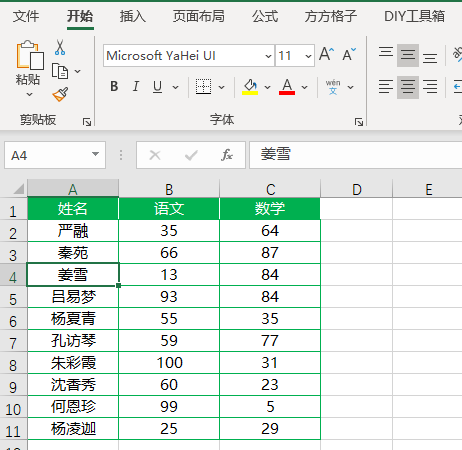Increase font size with large A icon
The height and width of the screenshot is (450, 462).
tap(326, 54)
